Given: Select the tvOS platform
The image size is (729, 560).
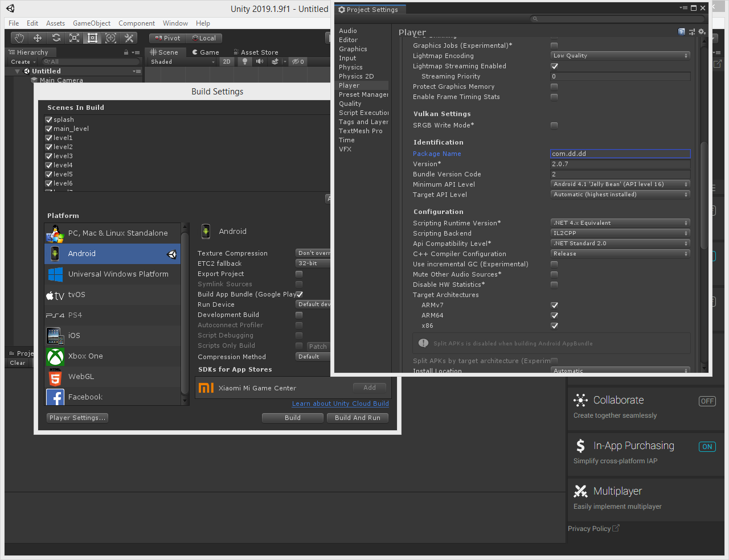Looking at the screenshot, I should tap(113, 295).
